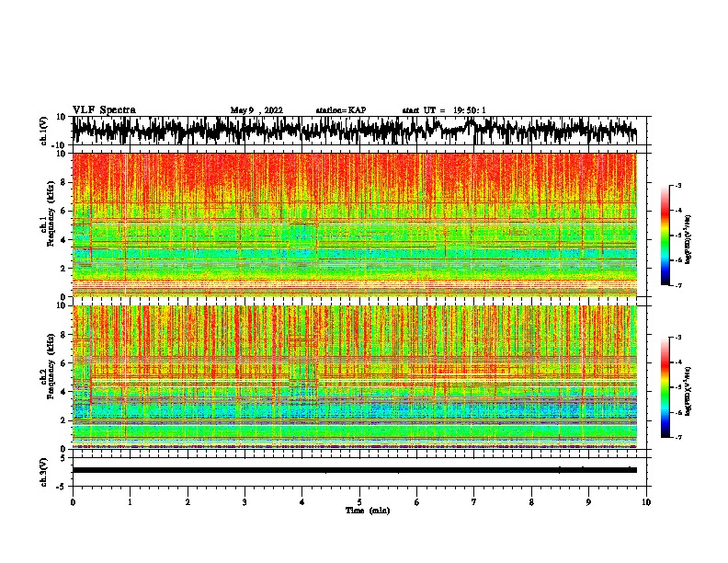Click the time axis tick label '5'
This screenshot has height=563, width=728.
pyautogui.click(x=359, y=502)
